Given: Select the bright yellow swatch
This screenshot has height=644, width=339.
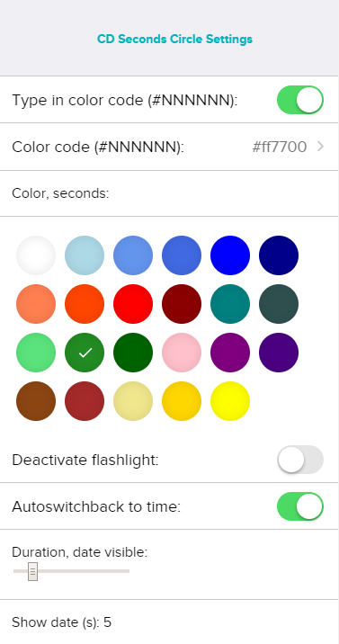Looking at the screenshot, I should (230, 401).
